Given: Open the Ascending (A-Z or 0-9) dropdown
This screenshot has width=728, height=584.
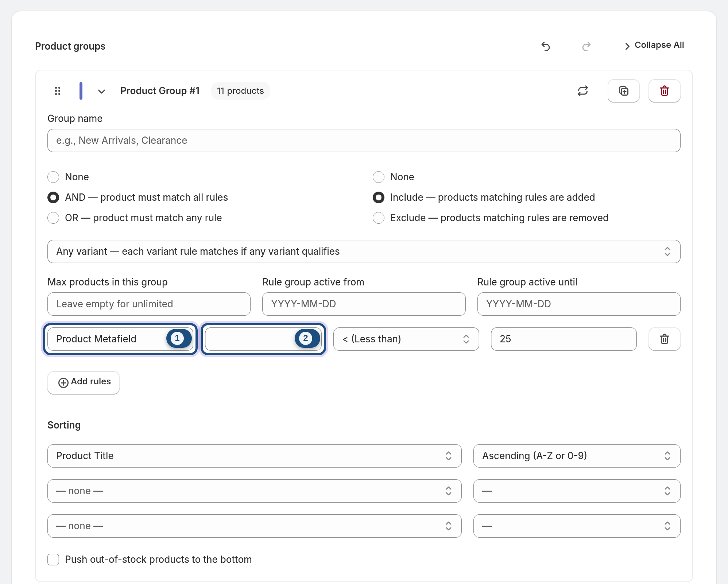Looking at the screenshot, I should [x=577, y=456].
